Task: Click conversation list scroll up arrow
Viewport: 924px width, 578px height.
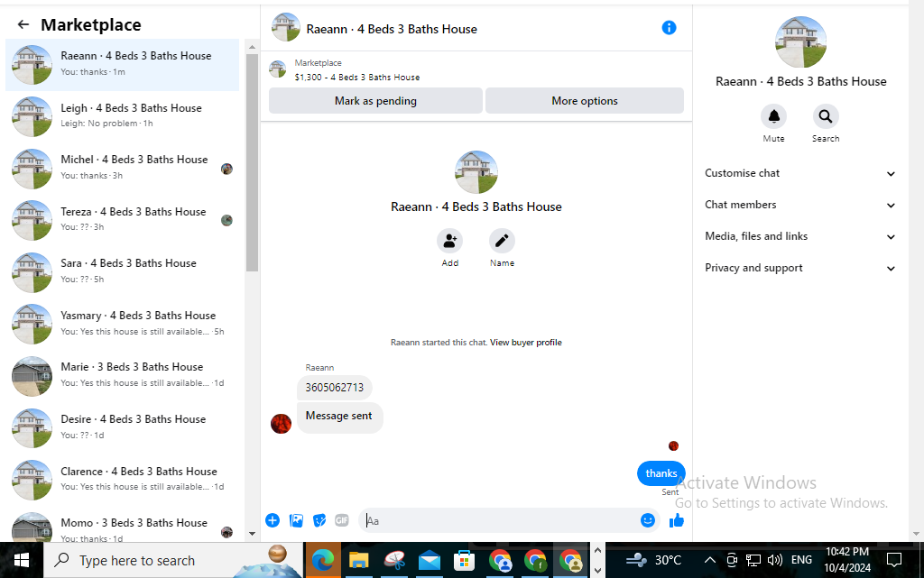Action: click(253, 47)
